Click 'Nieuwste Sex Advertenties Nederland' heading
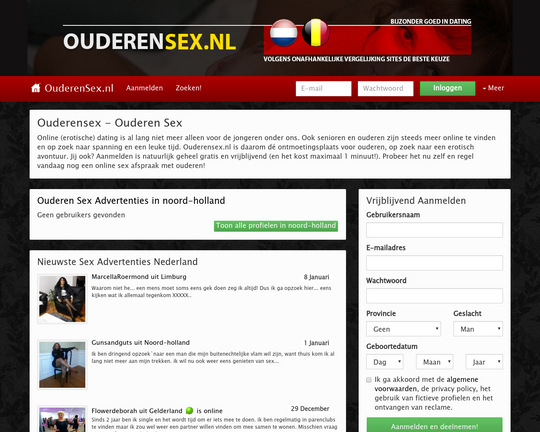Screen dimensions: 540x432 coord(117,261)
